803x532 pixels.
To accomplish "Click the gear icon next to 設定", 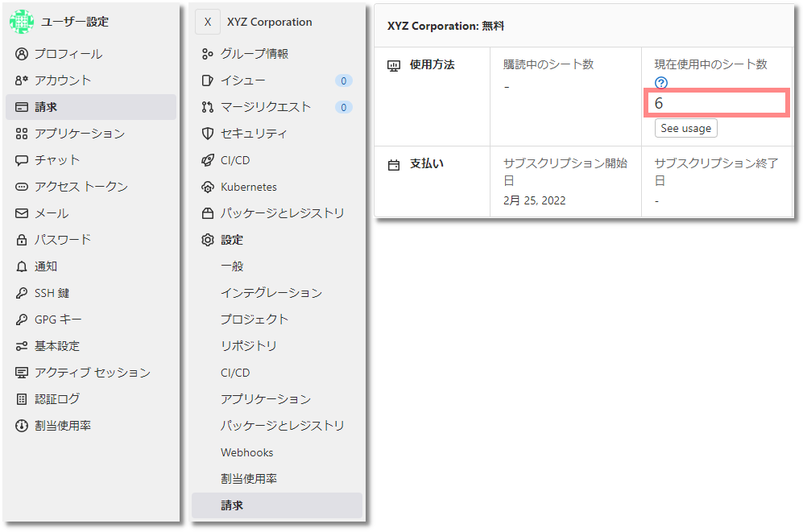I will 208,240.
